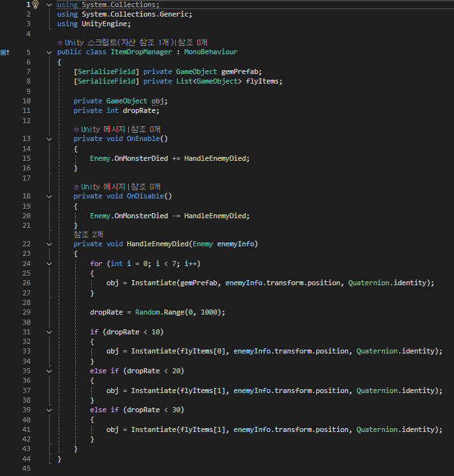Collapse the HandleEnemyDied method at line 22
Viewport: 454px width, 476px height.
click(49, 244)
